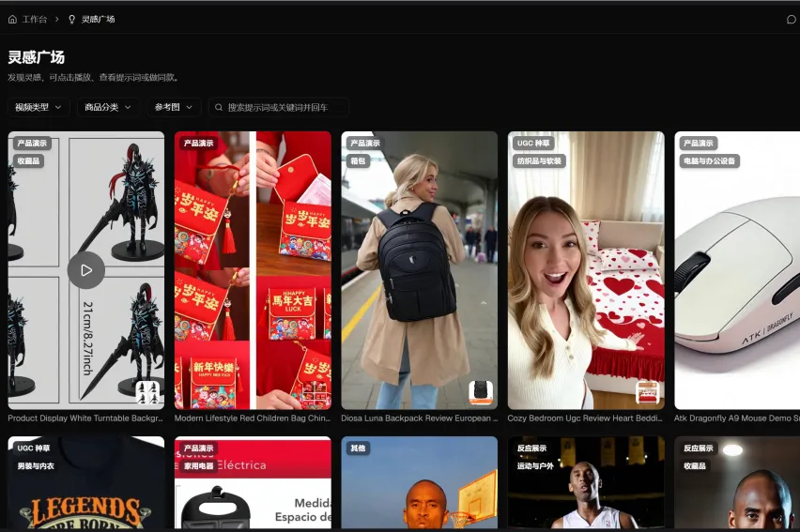Click the lightbulb icon beside 灵感广场

72,19
